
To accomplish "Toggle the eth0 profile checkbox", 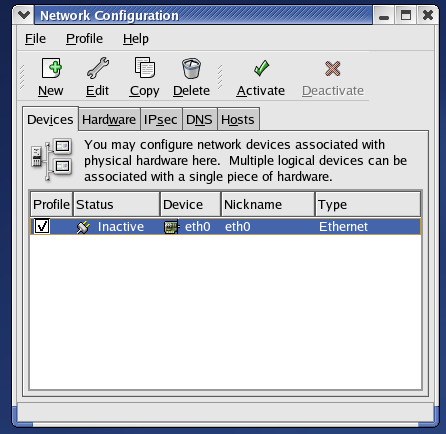I will click(42, 226).
